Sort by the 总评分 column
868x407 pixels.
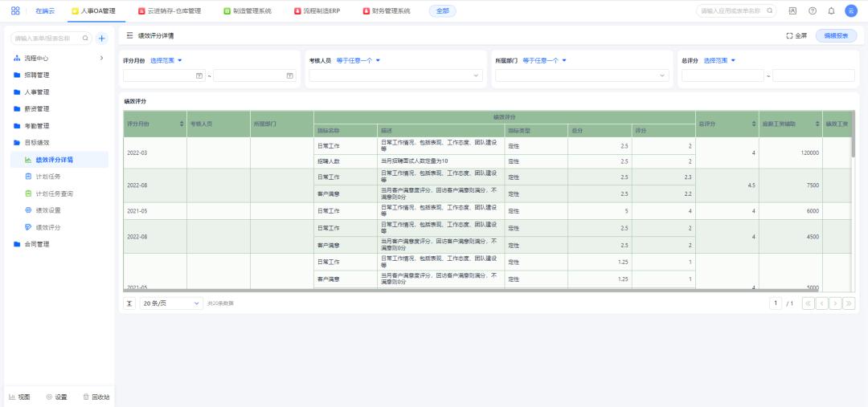point(753,124)
